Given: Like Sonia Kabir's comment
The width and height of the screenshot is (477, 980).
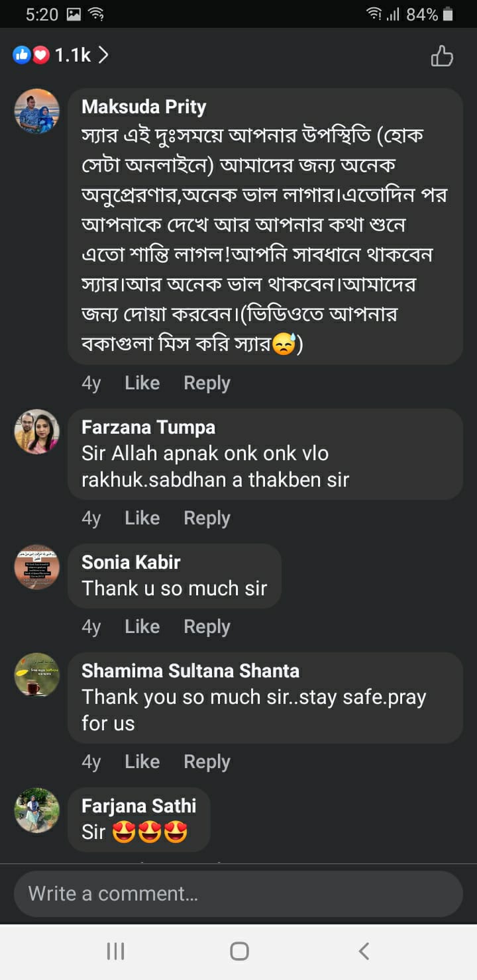Looking at the screenshot, I should (x=142, y=626).
